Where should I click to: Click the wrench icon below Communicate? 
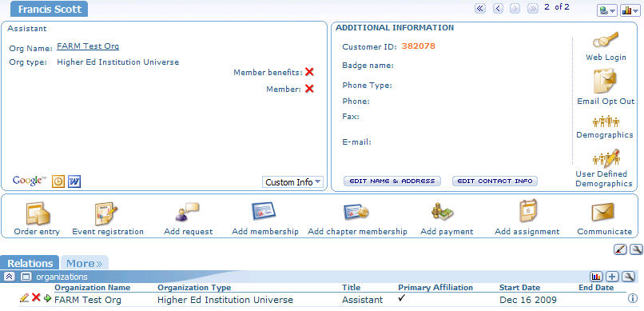click(636, 249)
